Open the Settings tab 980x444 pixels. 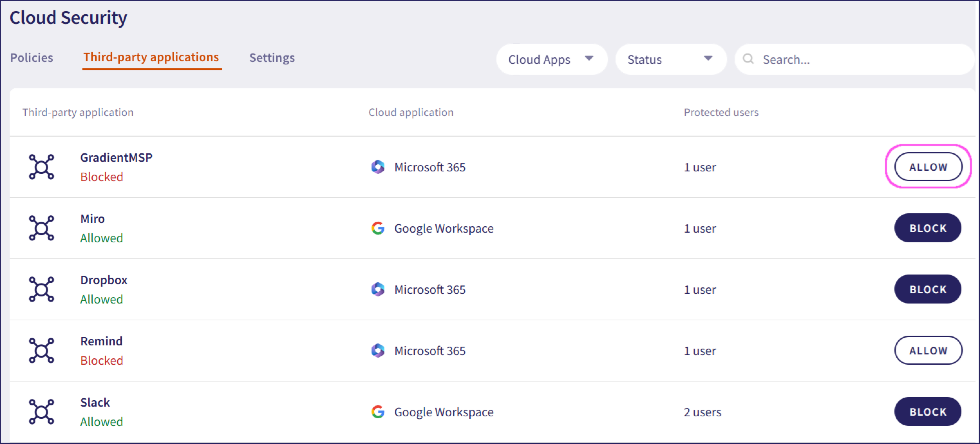tap(272, 57)
